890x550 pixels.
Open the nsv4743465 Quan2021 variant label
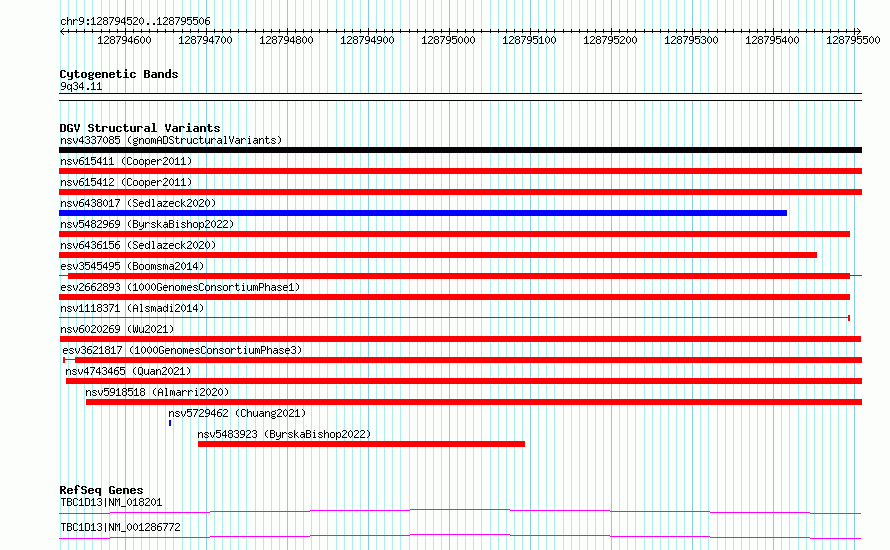[x=128, y=371]
